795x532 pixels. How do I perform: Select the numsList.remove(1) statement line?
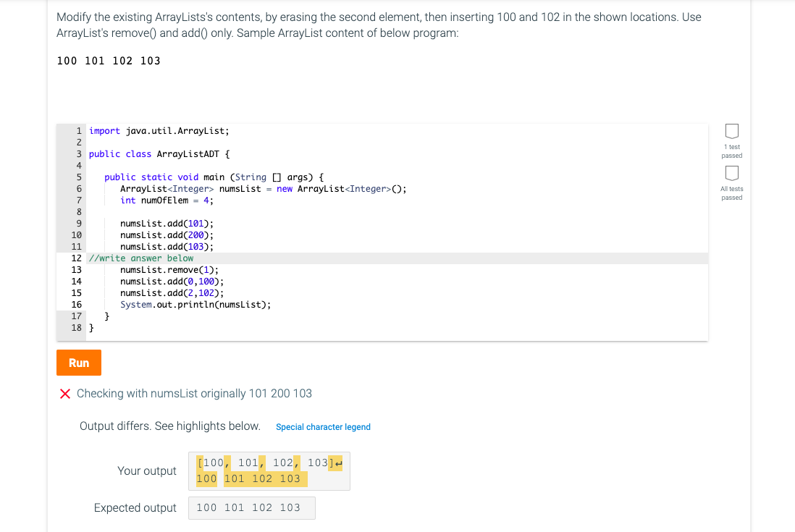tap(168, 269)
